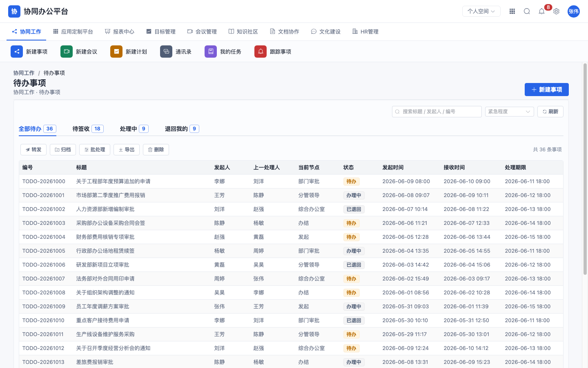This screenshot has height=368, width=588.
Task: Open the 目标管理 menu tab
Action: 161,31
